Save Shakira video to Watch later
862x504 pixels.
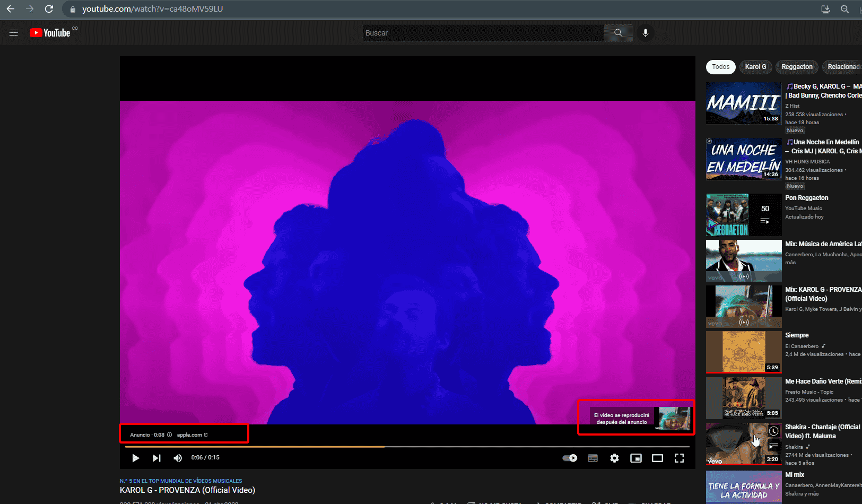click(773, 431)
